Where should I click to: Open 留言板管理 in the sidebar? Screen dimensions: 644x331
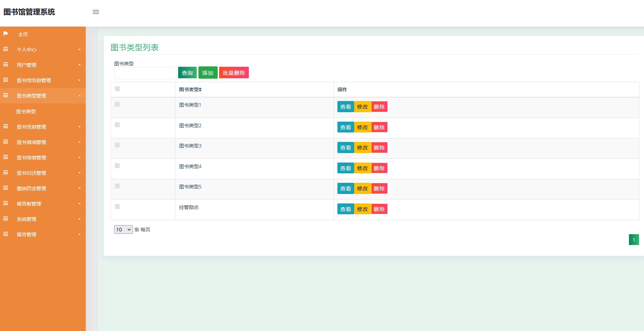(x=43, y=204)
